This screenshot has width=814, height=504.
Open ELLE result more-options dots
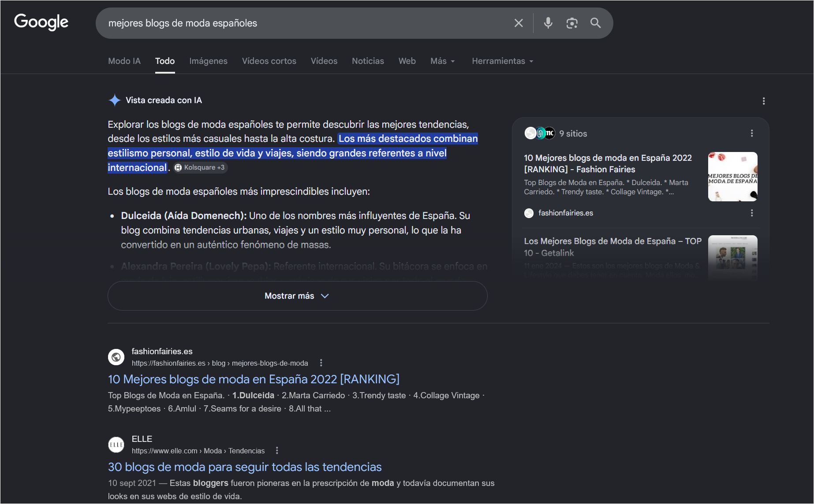277,450
